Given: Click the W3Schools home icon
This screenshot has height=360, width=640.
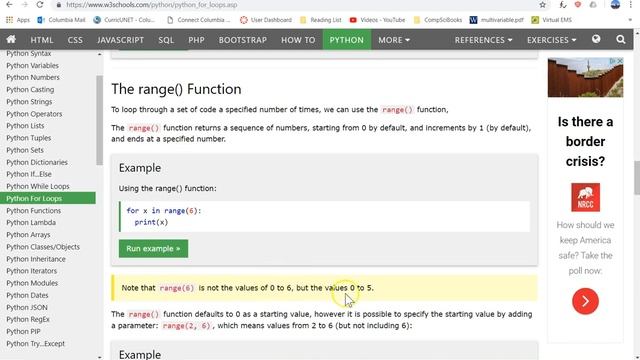Looking at the screenshot, I should click(11, 40).
